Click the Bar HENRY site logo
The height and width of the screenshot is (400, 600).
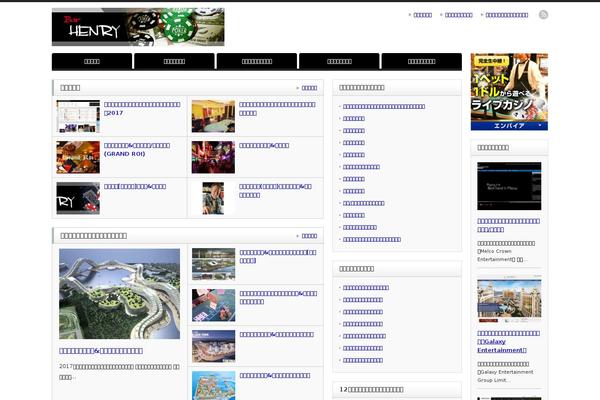click(x=138, y=27)
